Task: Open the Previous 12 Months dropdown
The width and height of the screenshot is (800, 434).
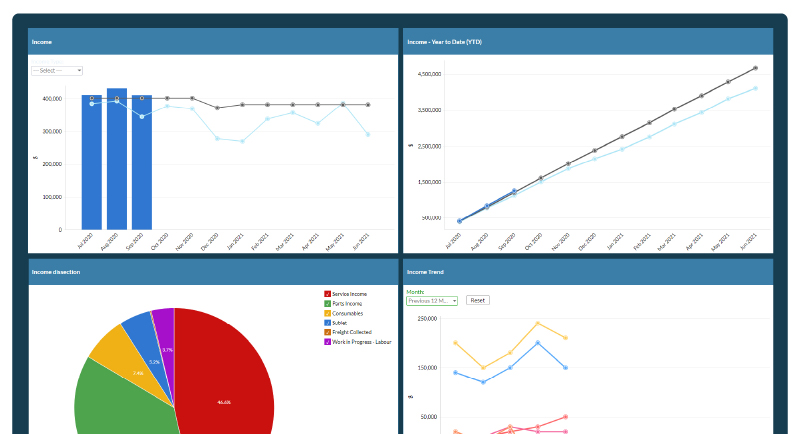Action: [432, 301]
